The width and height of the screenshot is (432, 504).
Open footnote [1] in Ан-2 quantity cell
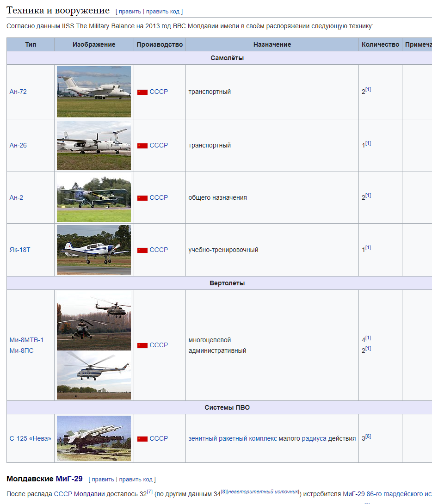368,196
